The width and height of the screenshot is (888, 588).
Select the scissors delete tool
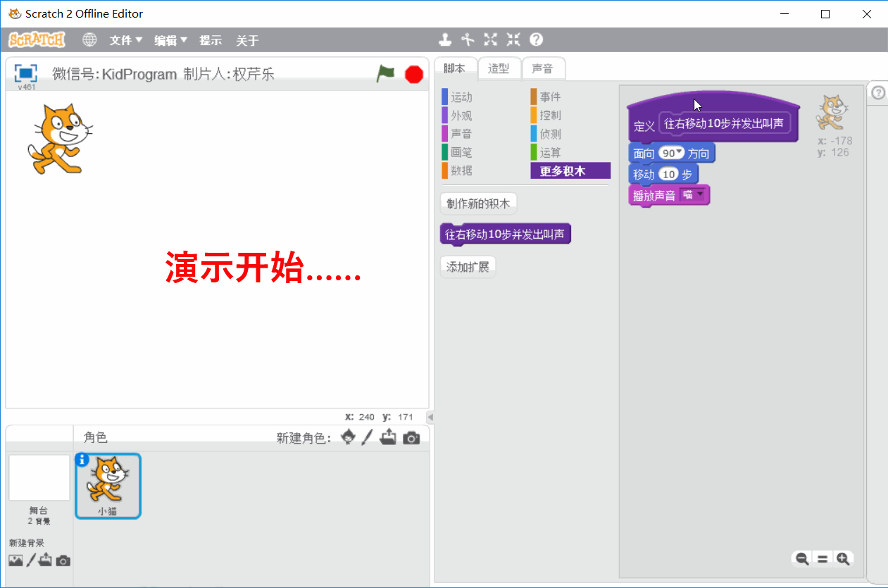click(468, 39)
